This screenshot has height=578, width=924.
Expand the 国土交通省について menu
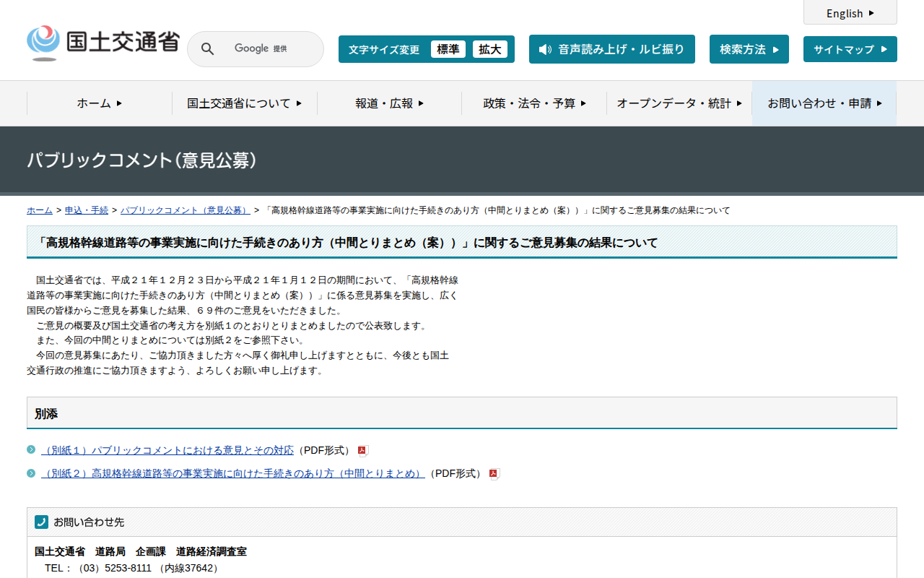244,103
